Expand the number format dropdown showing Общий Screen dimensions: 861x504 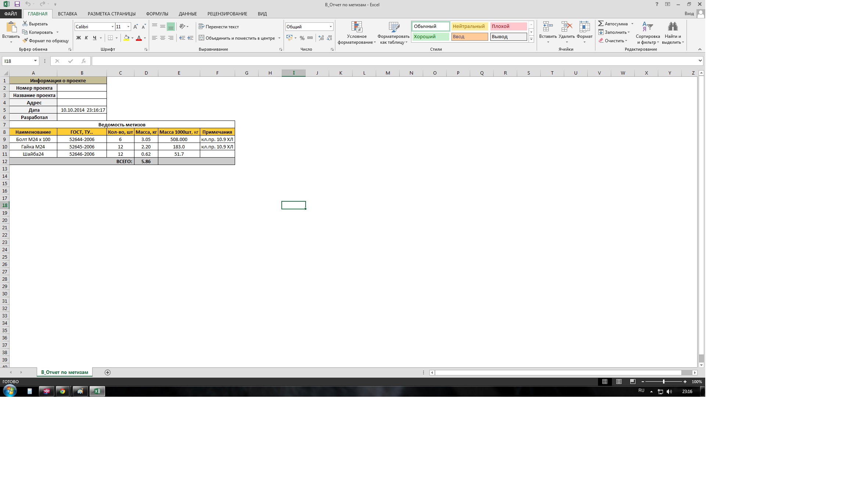coord(331,27)
